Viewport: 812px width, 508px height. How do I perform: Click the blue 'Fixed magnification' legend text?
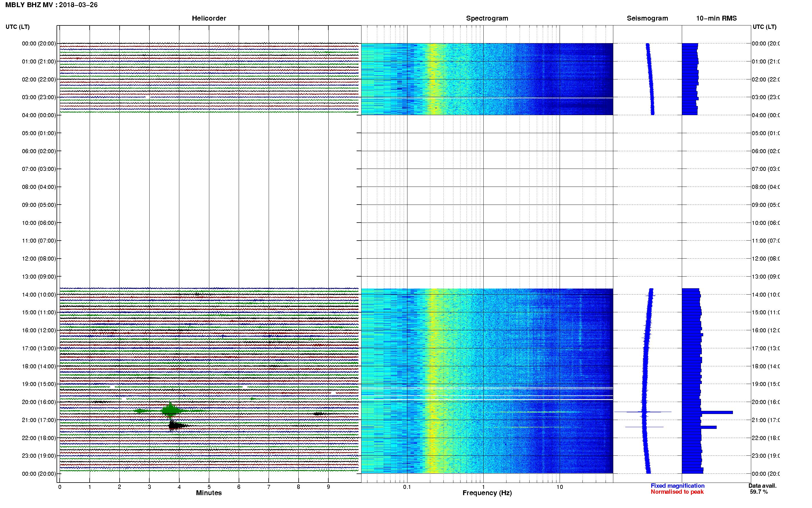pos(678,486)
